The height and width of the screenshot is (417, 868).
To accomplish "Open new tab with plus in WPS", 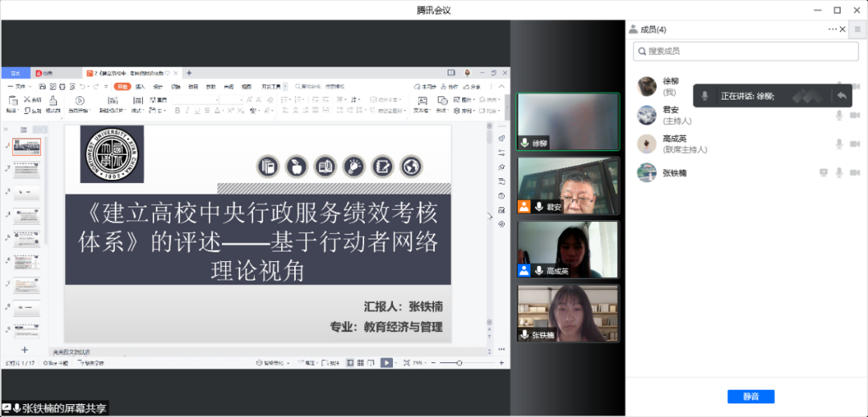I will coord(189,73).
